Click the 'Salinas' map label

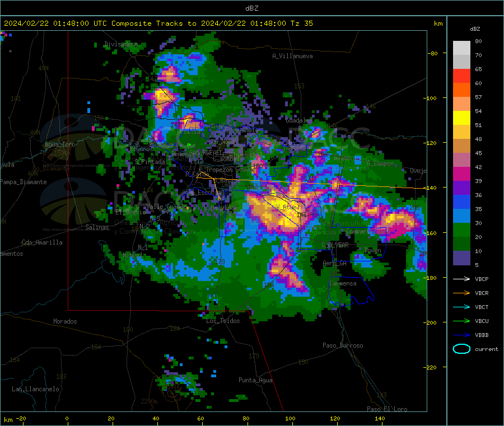click(97, 227)
